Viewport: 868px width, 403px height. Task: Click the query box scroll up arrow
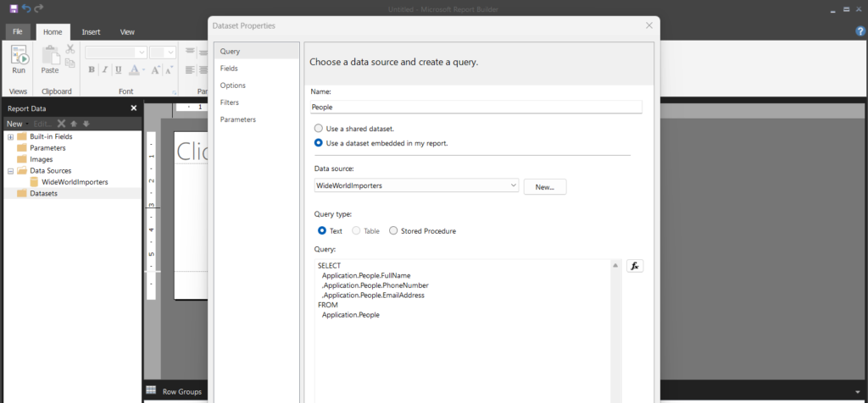[615, 266]
